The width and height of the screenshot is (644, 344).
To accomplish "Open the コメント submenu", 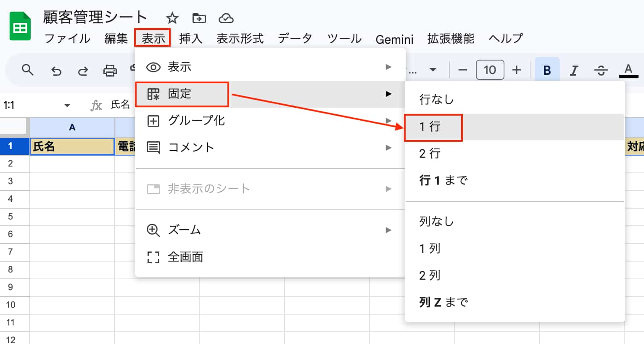I will tap(269, 148).
